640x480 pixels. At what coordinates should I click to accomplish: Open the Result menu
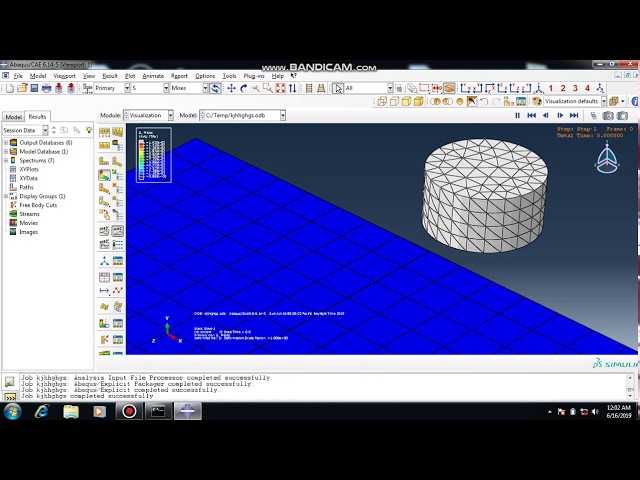[110, 76]
